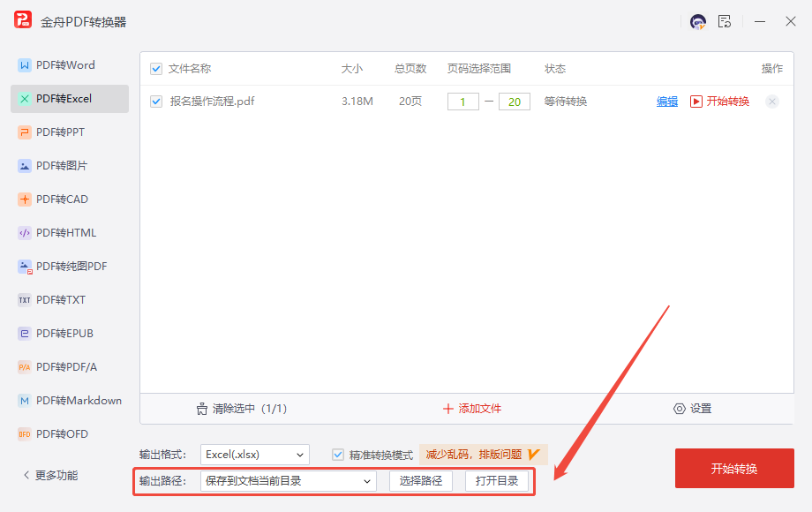Toggle the select-all checkbox beside 文件名称
The image size is (812, 512).
156,69
